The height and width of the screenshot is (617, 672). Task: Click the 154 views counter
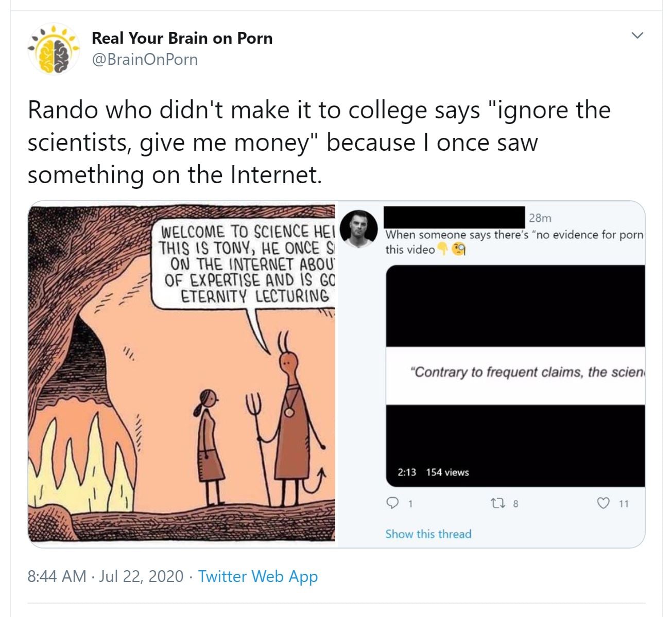click(x=447, y=472)
